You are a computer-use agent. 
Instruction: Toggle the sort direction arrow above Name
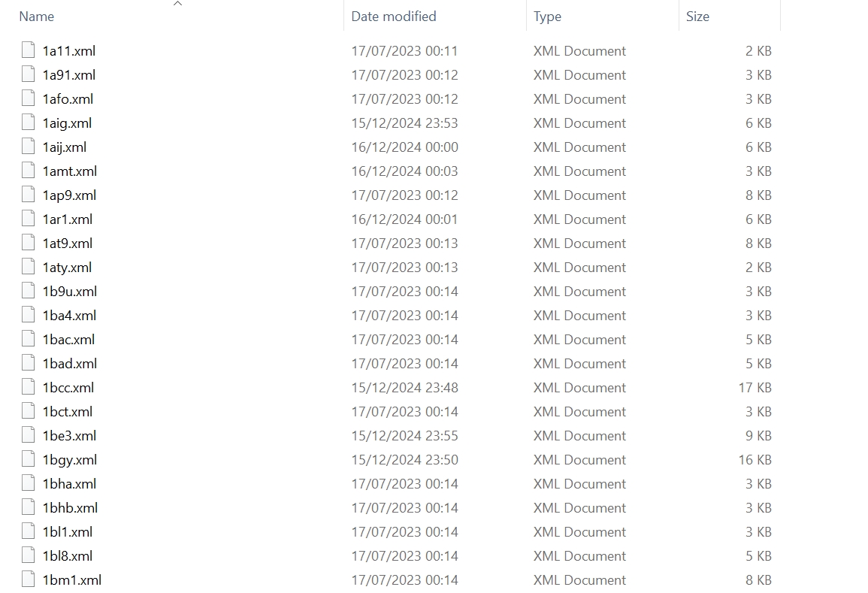point(177,4)
